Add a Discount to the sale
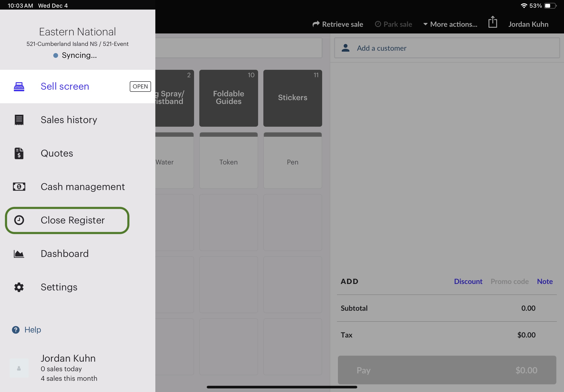This screenshot has height=392, width=564. point(468,282)
